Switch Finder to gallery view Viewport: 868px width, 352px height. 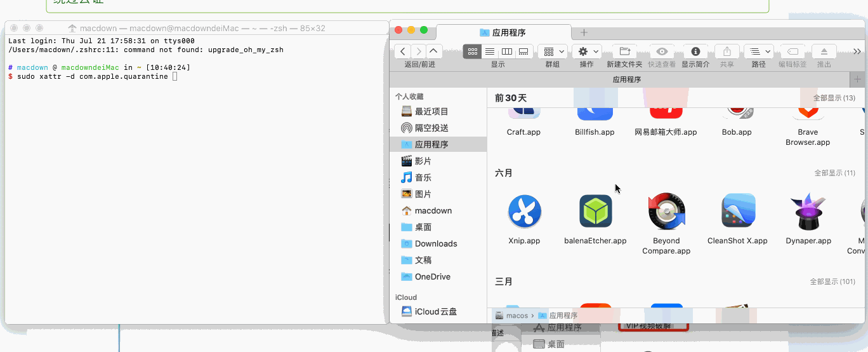[x=523, y=51]
